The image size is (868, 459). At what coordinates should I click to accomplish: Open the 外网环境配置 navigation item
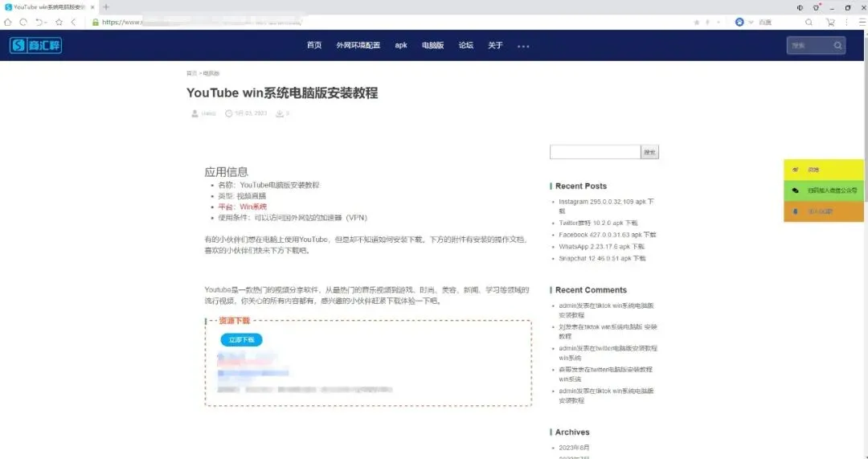point(358,45)
